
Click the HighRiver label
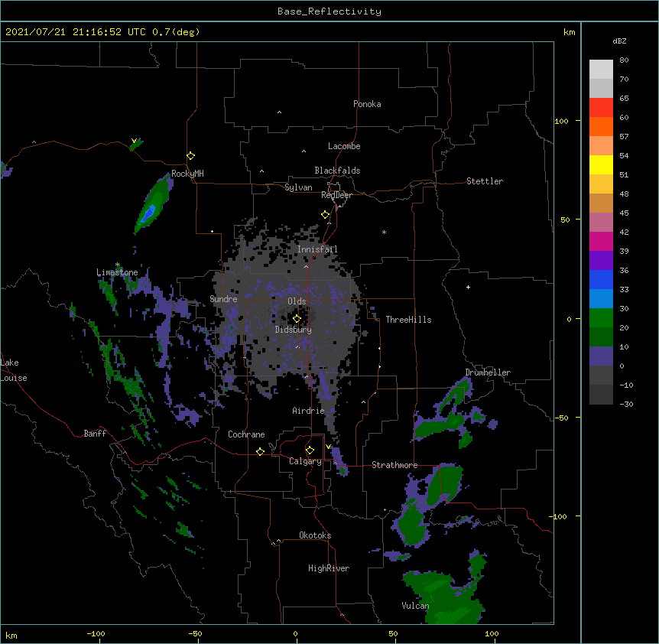coord(329,568)
